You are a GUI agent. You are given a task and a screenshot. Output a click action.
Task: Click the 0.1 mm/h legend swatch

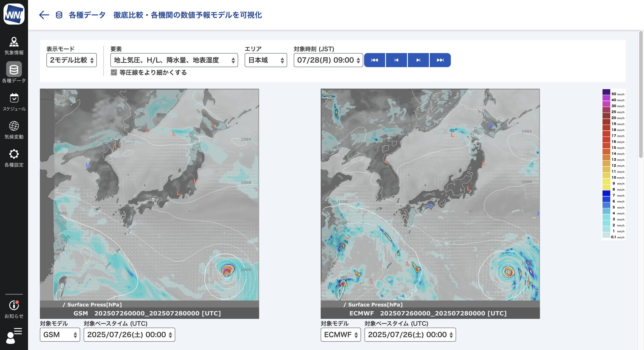606,235
